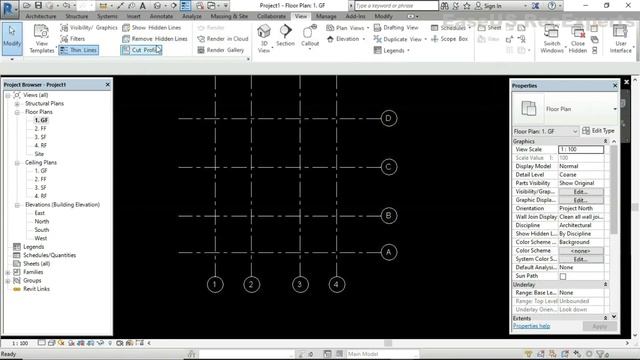The height and width of the screenshot is (360, 640).
Task: Click Edit for Graphic Display options
Action: 581,200
